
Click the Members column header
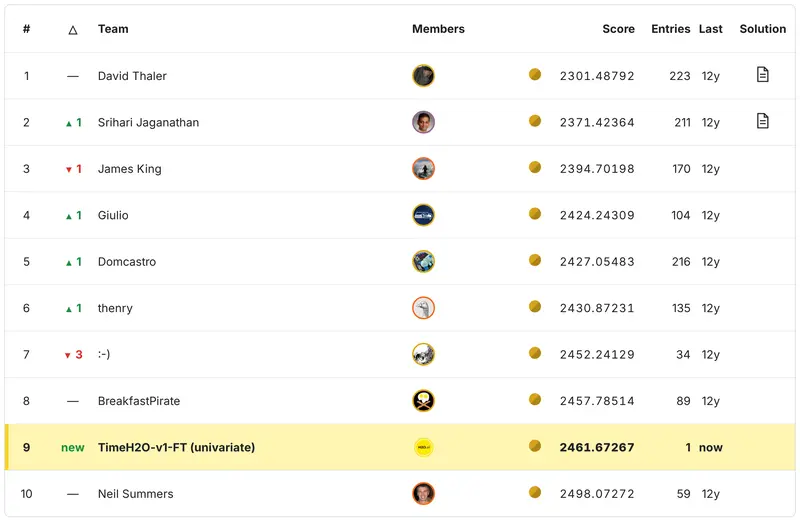438,29
